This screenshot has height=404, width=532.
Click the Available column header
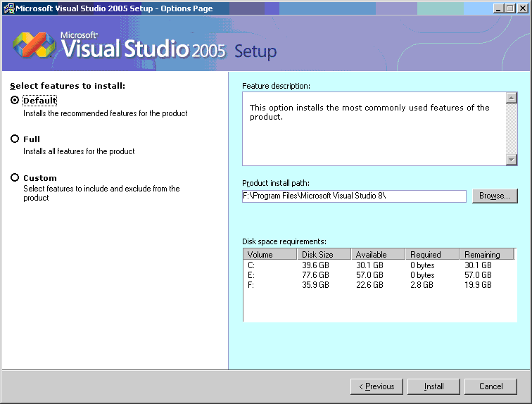tap(379, 254)
